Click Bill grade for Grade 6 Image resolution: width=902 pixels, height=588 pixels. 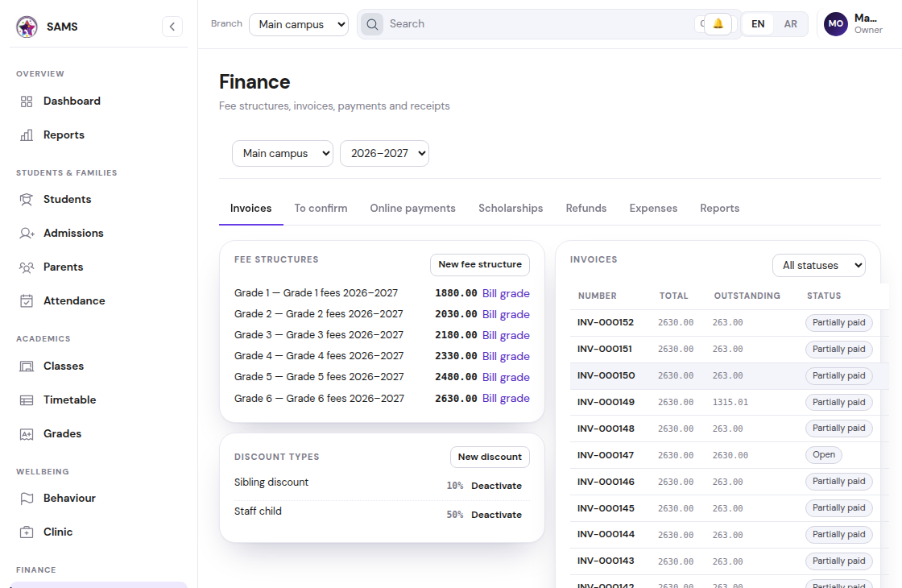pyautogui.click(x=506, y=398)
